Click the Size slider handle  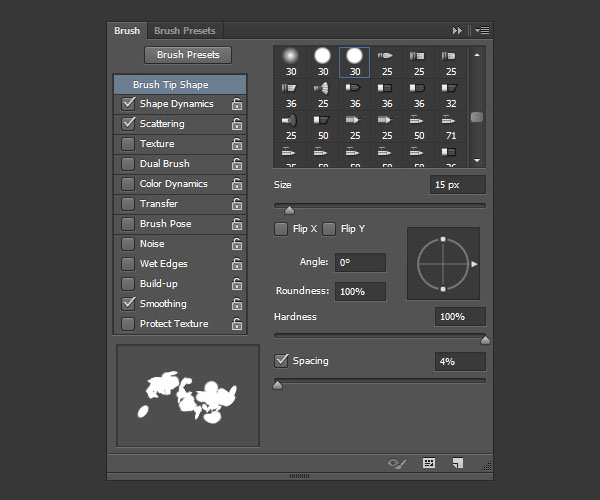(289, 210)
